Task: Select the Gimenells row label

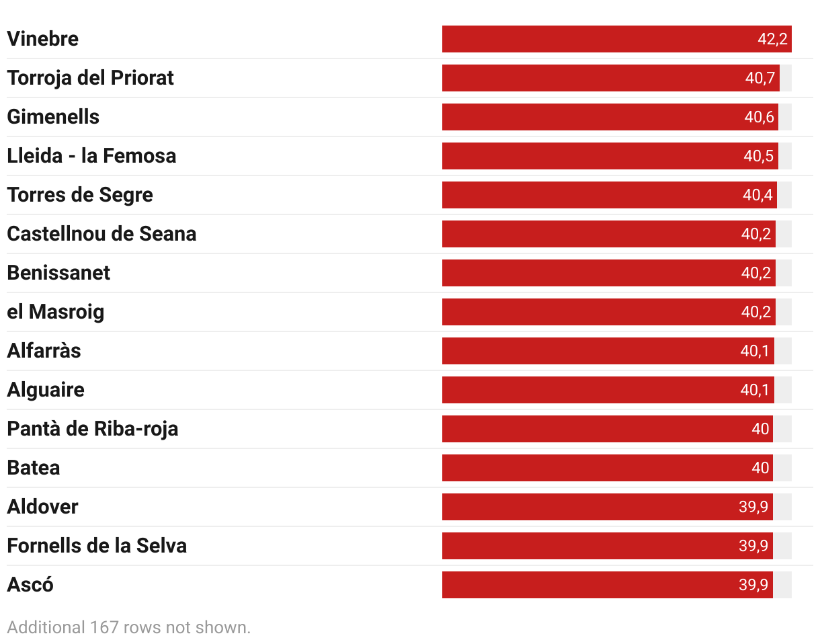Action: (x=53, y=117)
